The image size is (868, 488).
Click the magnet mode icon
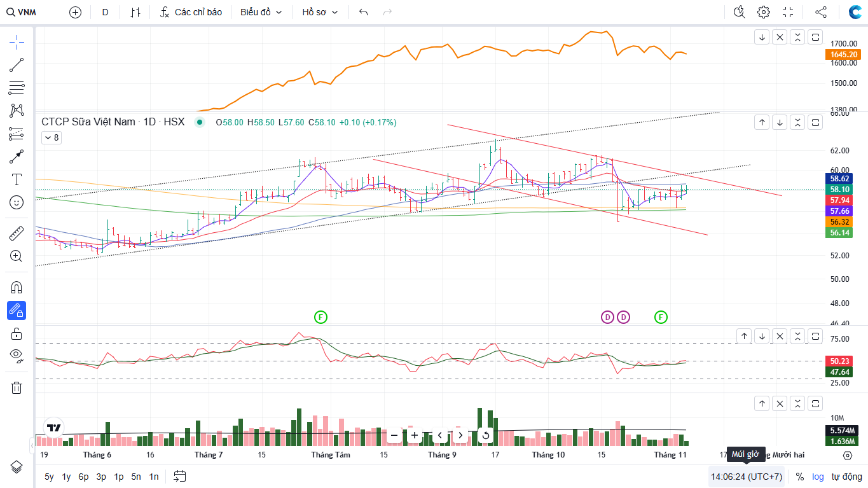17,287
